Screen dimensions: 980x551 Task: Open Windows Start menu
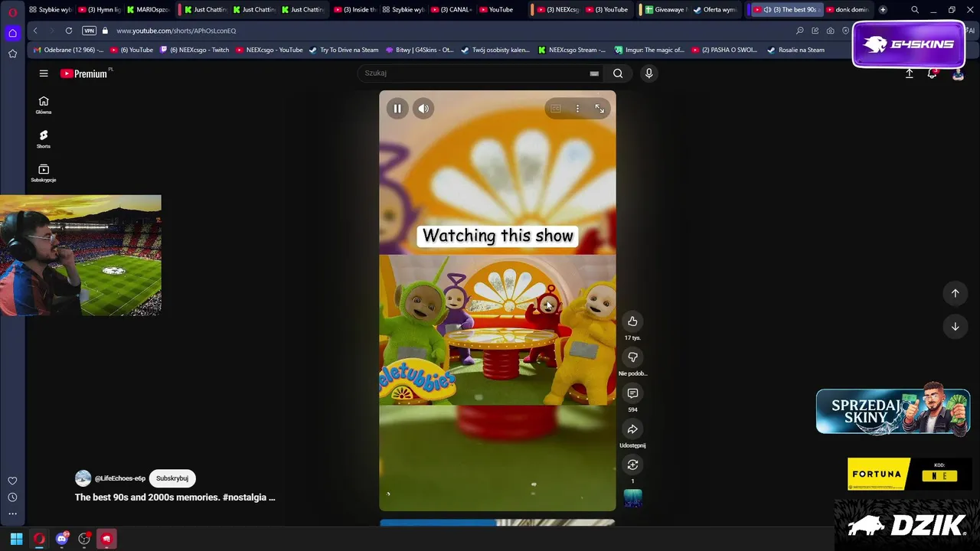[16, 539]
